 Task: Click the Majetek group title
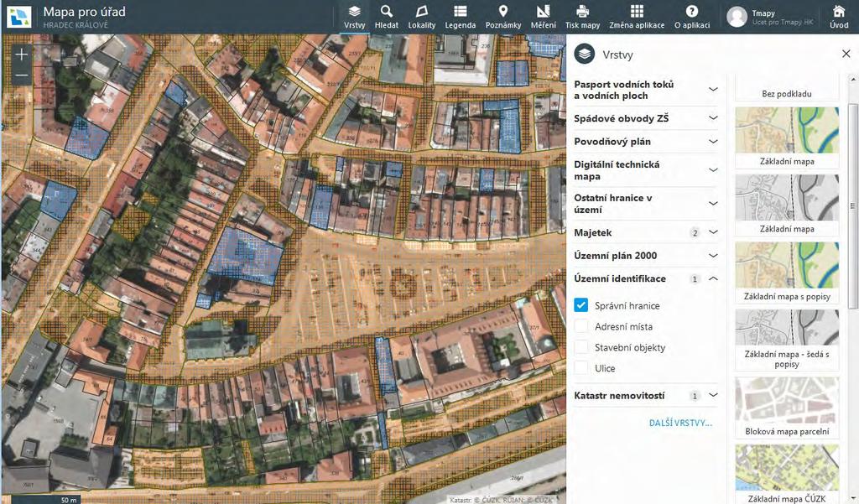coord(593,232)
